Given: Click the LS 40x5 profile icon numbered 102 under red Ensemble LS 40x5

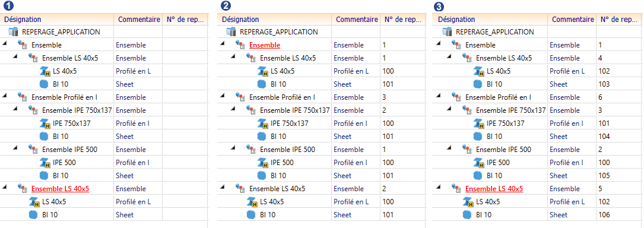Looking at the screenshot, I should pyautogui.click(x=468, y=202).
